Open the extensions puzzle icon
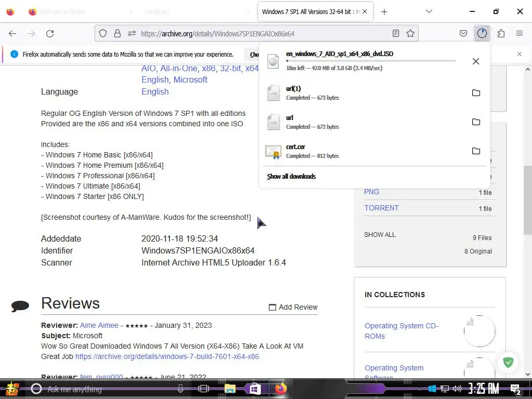This screenshot has width=532, height=399. tap(501, 33)
